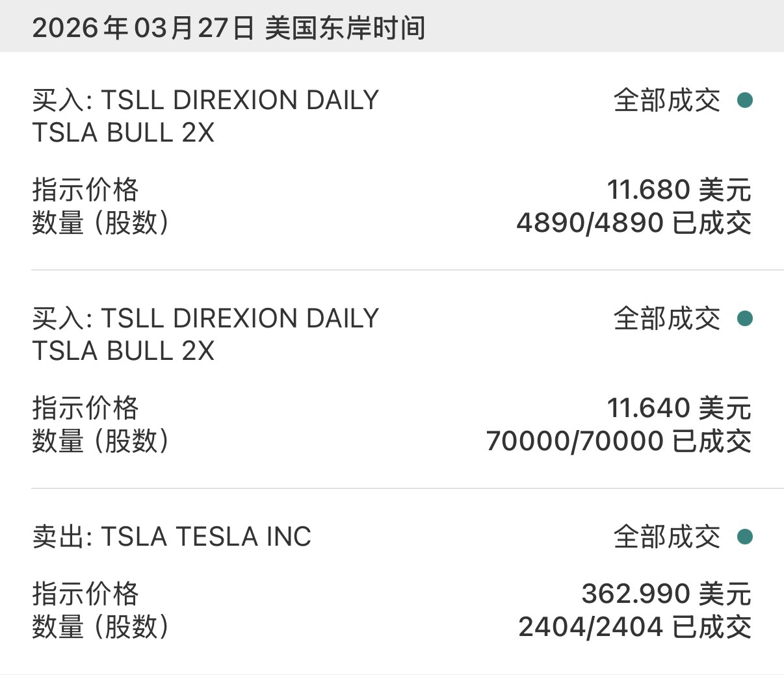
Task: Click the 全部成交 status of the 70000-share order
Action: pyautogui.click(x=667, y=319)
